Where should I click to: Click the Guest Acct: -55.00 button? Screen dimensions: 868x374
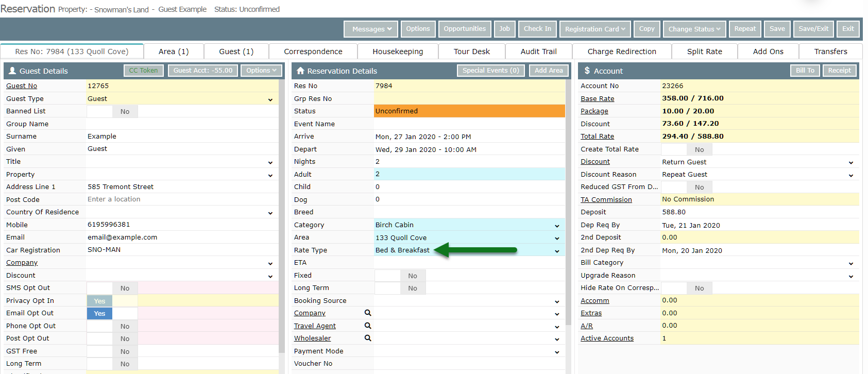click(x=203, y=71)
